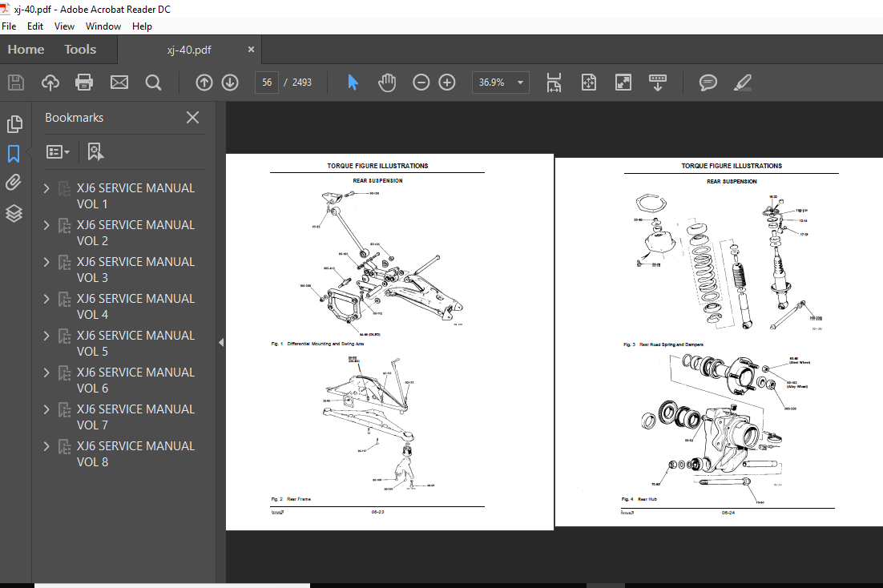Screen dimensions: 883x588
Task: Expand XJ6 SERVICE MANUAL VOL 5 bookmark
Action: pyautogui.click(x=46, y=336)
